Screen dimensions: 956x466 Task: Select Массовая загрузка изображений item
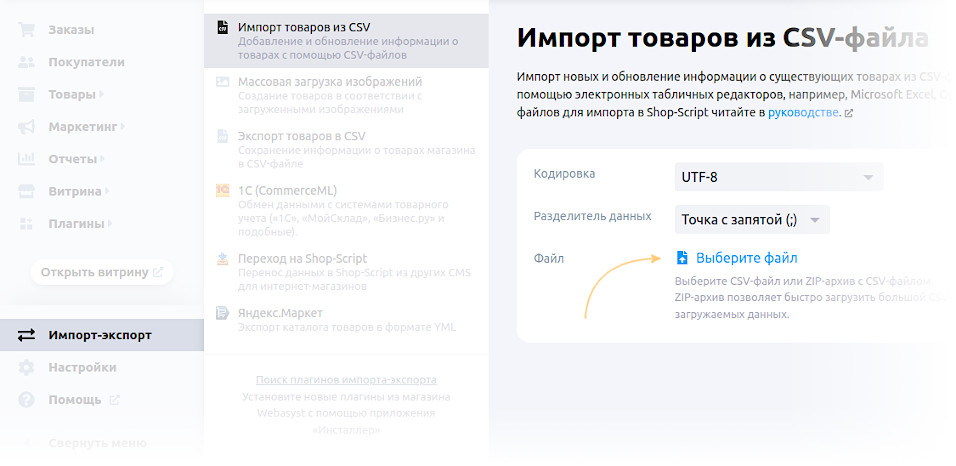click(346, 95)
